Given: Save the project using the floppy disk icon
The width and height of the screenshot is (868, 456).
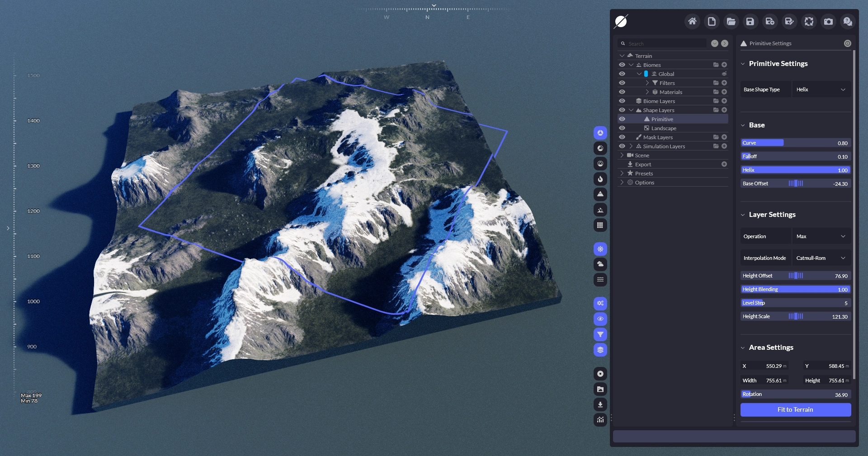Looking at the screenshot, I should [750, 22].
